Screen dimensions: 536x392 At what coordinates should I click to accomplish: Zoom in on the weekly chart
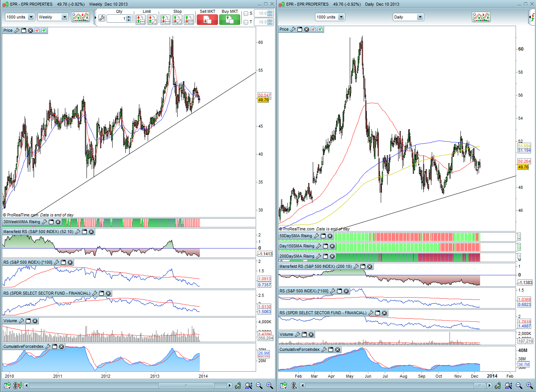(270, 386)
